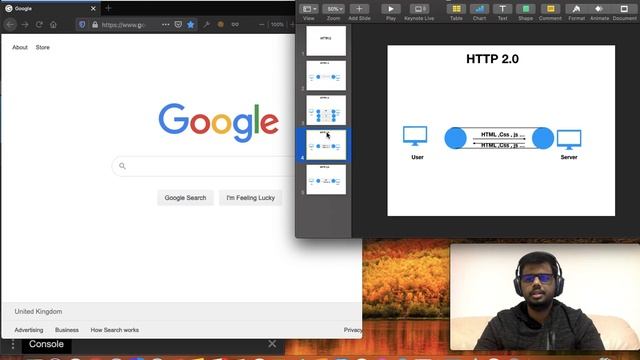Show site security lock info

[95, 24]
